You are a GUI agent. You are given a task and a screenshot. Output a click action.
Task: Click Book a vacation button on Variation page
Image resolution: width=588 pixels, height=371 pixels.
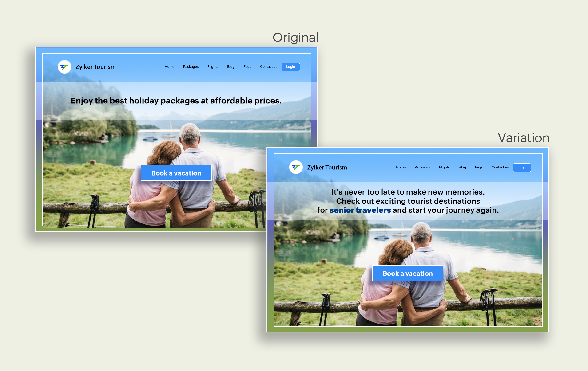point(407,273)
